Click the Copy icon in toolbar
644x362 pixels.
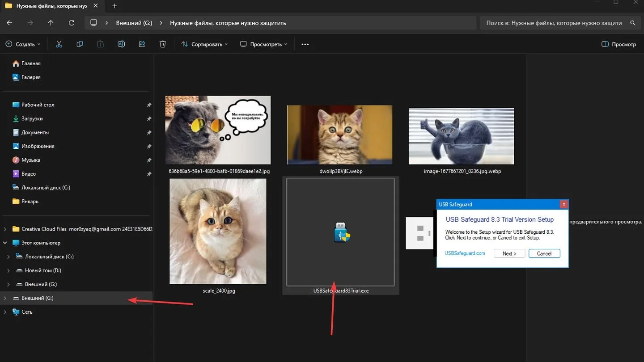coord(80,44)
